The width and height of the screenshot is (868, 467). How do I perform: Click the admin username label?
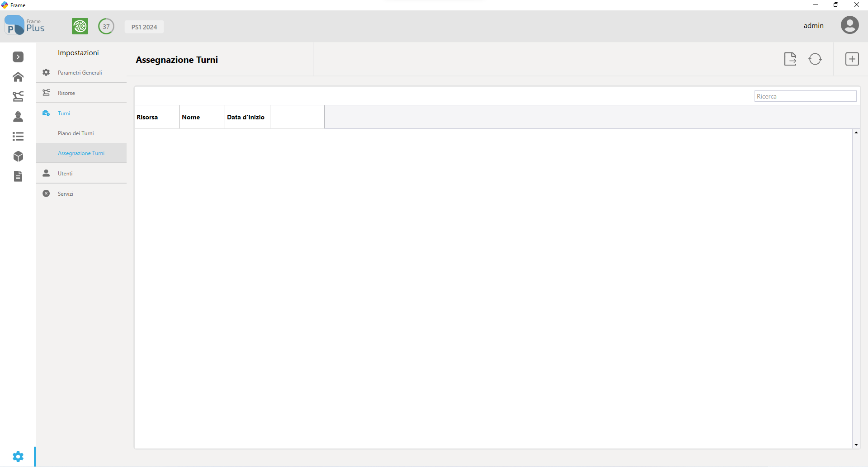(x=814, y=25)
